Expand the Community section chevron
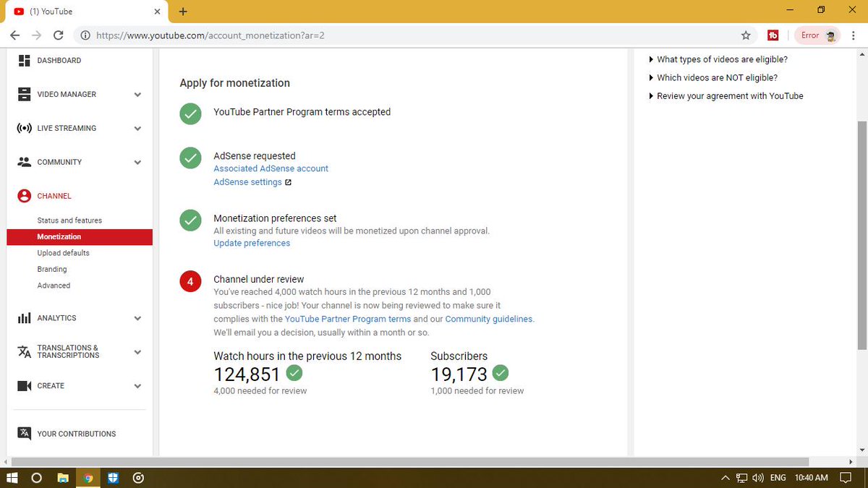The height and width of the screenshot is (488, 868). 137,163
